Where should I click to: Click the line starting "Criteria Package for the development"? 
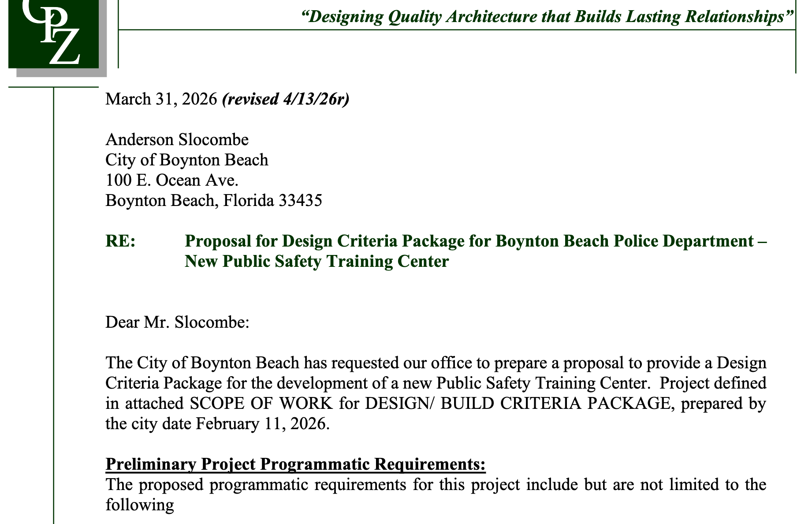(436, 383)
